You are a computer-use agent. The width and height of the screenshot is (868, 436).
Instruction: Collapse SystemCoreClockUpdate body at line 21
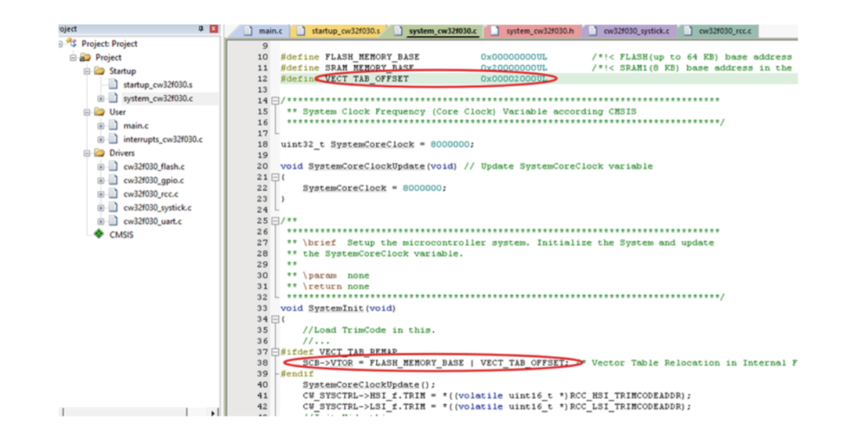(x=275, y=177)
